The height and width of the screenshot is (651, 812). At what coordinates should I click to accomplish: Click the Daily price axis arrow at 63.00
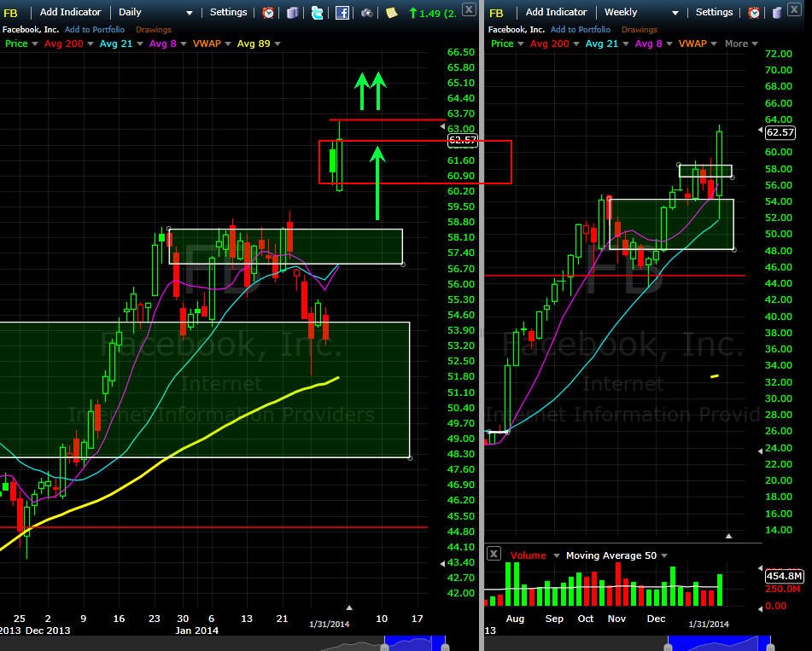point(442,126)
